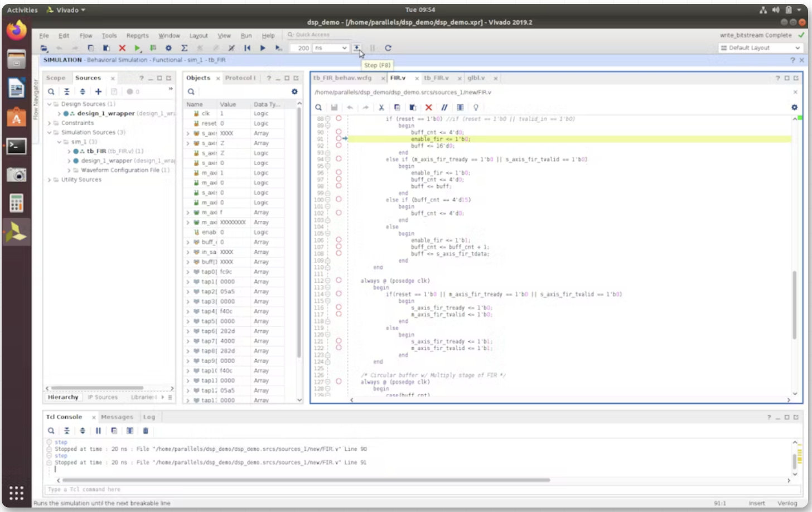Switch to the Scope tab
The width and height of the screenshot is (812, 512).
pos(56,78)
